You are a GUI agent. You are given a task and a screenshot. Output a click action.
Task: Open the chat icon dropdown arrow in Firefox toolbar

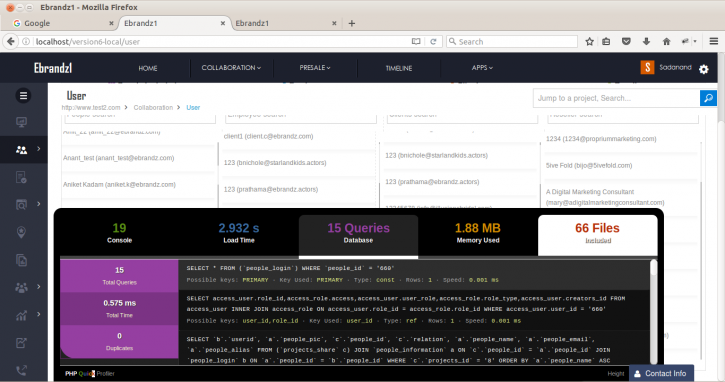click(695, 42)
